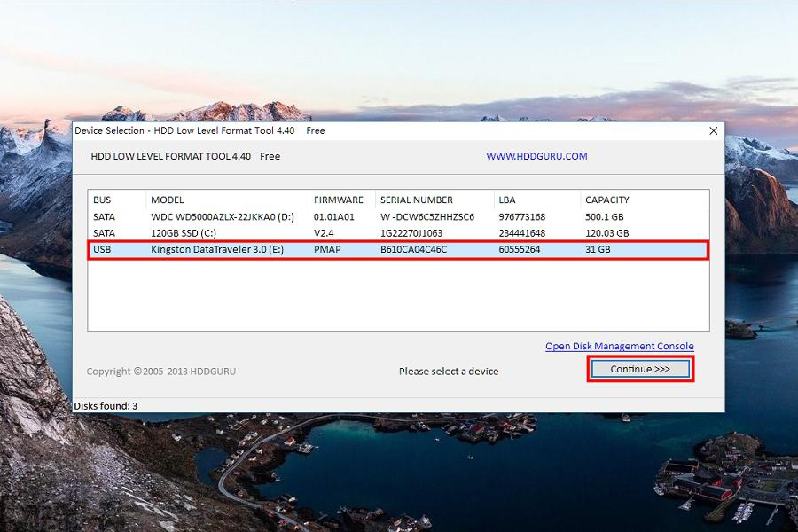Click the LBA column header
Image resolution: width=798 pixels, height=532 pixels.
tap(537, 199)
